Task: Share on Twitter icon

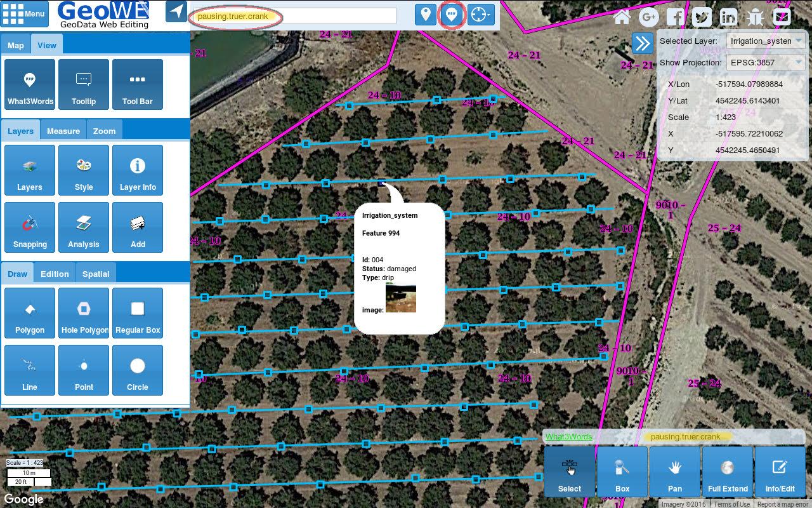Action: point(702,17)
